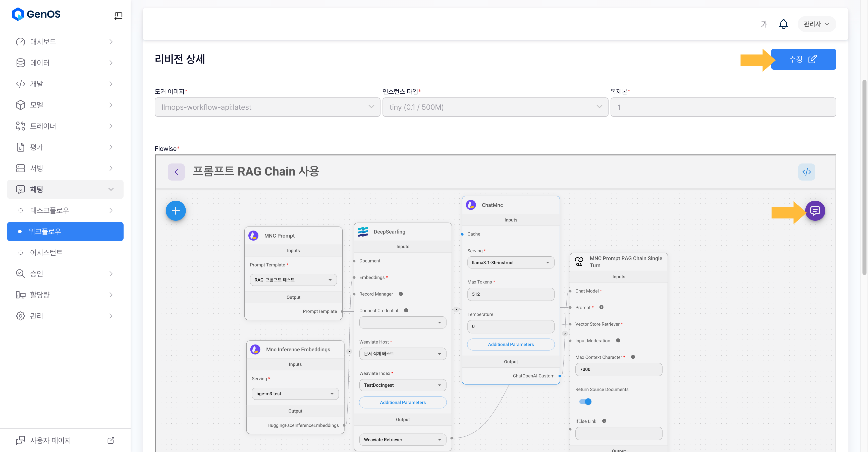868x452 pixels.
Task: Open the llama3.1-8b-instruct Serving dropdown
Action: (x=511, y=262)
